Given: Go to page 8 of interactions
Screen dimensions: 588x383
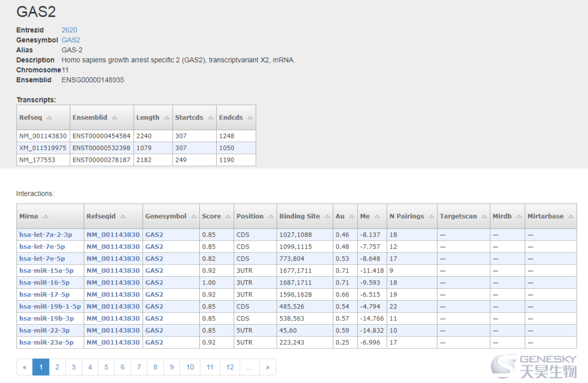Looking at the screenshot, I should 155,367.
